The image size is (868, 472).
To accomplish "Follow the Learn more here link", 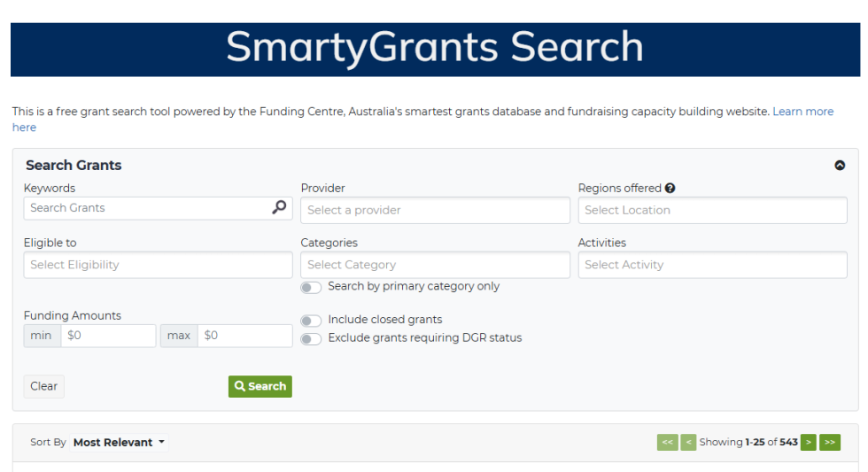I will coord(802,112).
